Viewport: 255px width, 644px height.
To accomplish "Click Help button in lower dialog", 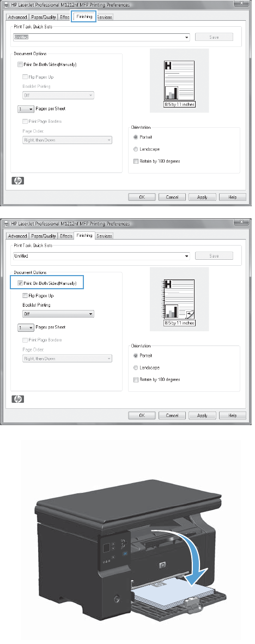I will pyautogui.click(x=233, y=416).
